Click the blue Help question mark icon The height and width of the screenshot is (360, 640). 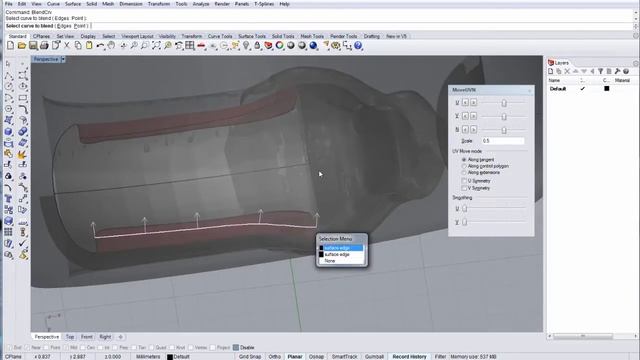(358, 46)
